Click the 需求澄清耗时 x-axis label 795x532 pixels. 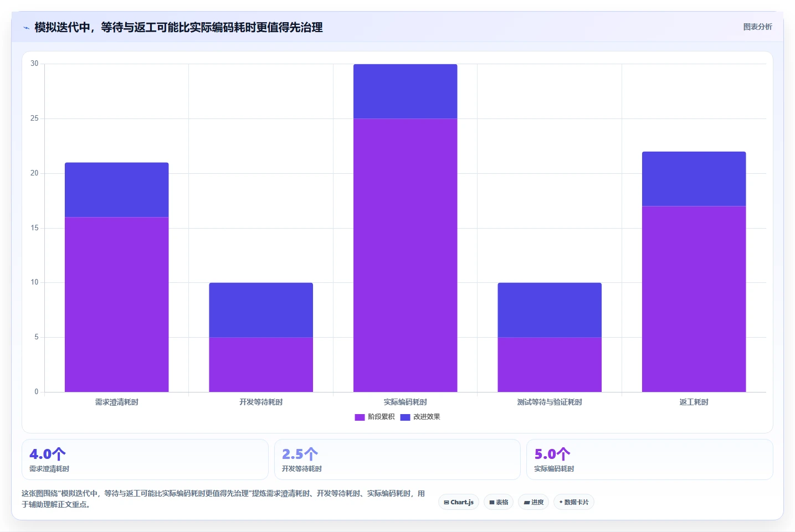point(117,402)
